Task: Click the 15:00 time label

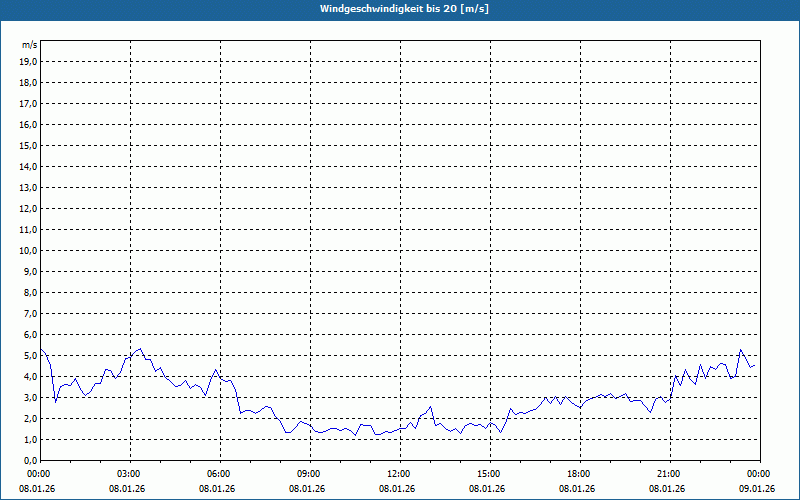Action: [x=490, y=474]
